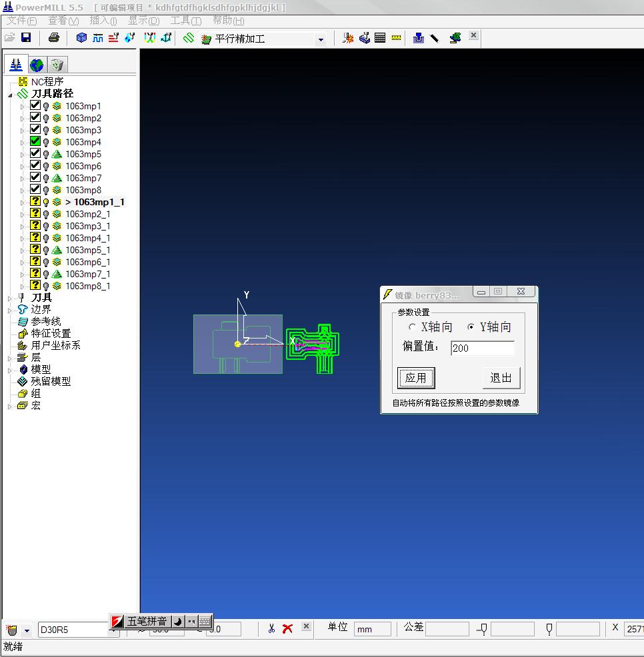Click the blue download-style toolbar icon
The height and width of the screenshot is (657, 644).
click(x=419, y=38)
